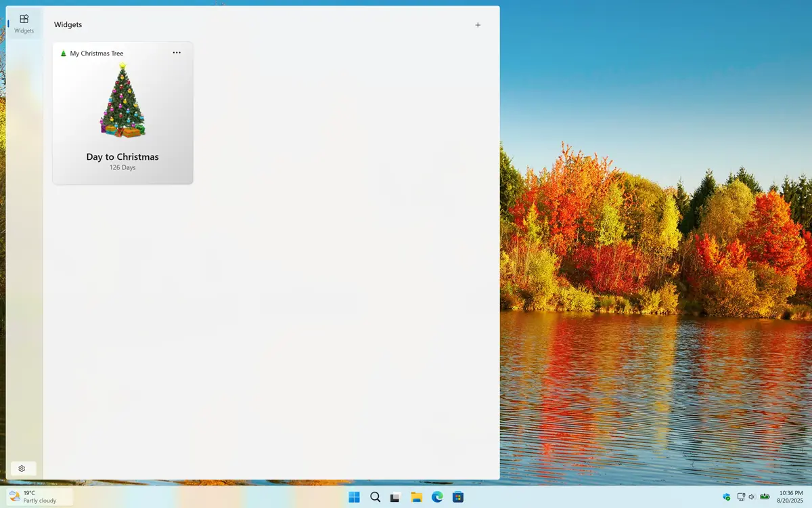Click the Christmas tree icon on the widget header
The width and height of the screenshot is (812, 508).
(62, 53)
